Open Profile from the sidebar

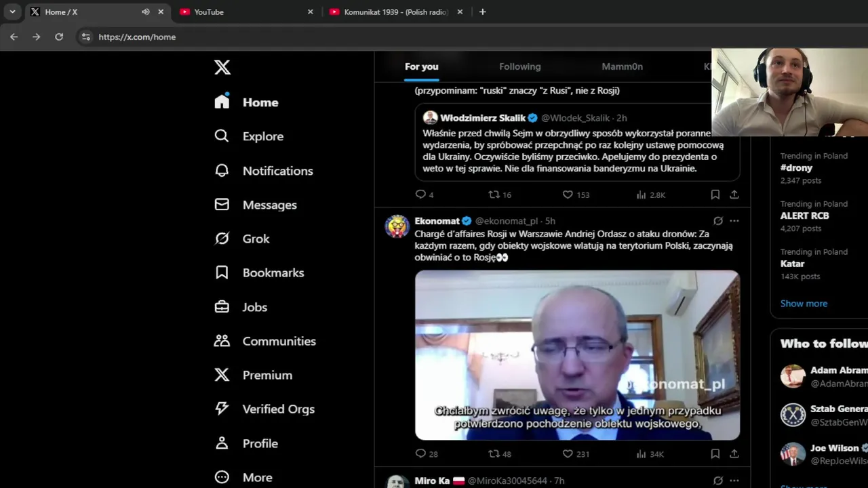coord(246,443)
